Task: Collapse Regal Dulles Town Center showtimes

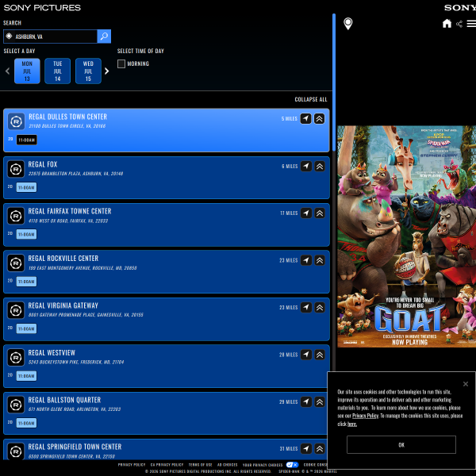Action: point(319,118)
